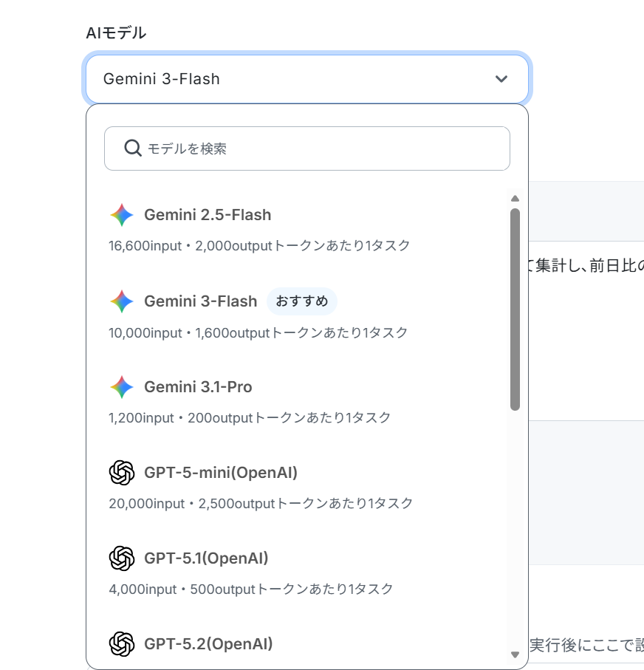644x670 pixels.
Task: Click the 10,000input・1,600output token description line
Action: point(258,333)
